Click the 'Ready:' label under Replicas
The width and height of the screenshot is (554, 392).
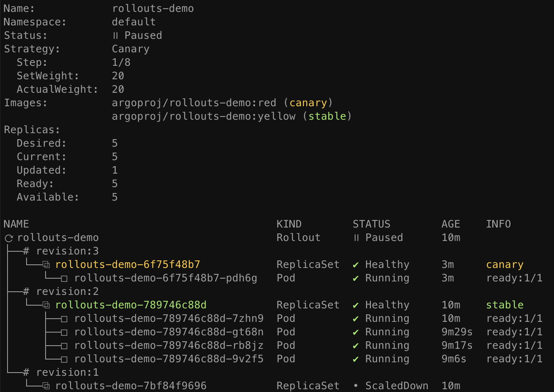click(35, 184)
